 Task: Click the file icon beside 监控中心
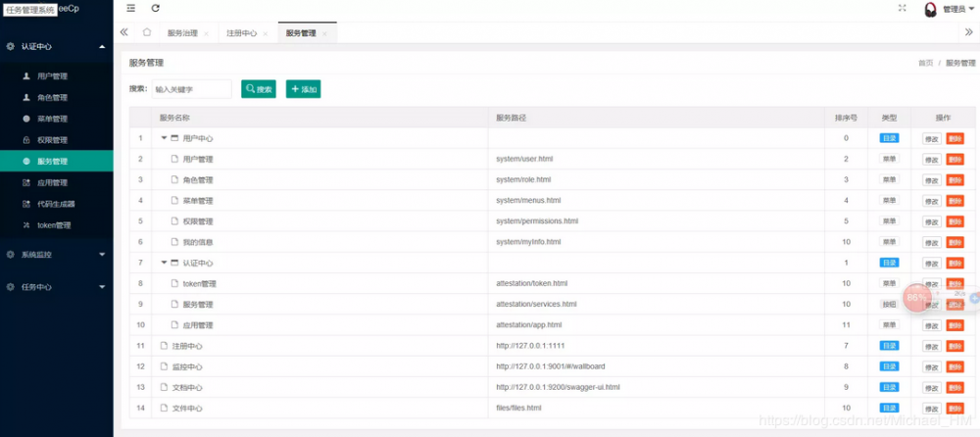[164, 366]
